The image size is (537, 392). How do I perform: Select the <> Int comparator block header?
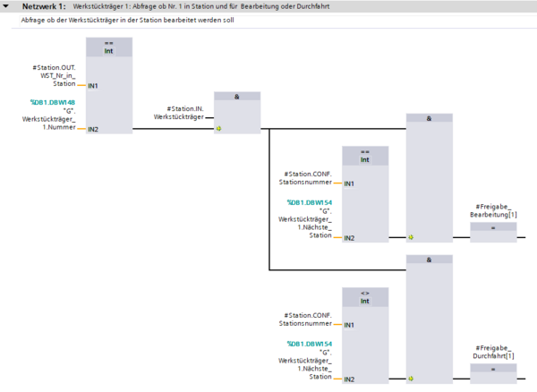click(x=364, y=297)
